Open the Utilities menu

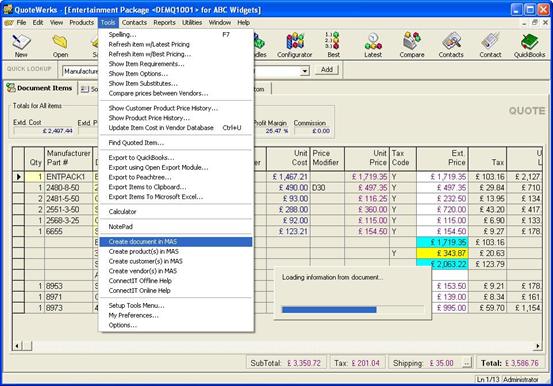point(192,23)
